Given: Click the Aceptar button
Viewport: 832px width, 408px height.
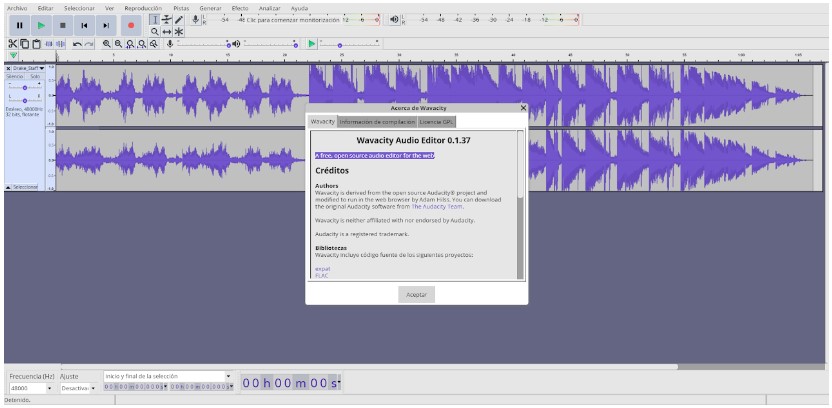Looking at the screenshot, I should click(416, 294).
